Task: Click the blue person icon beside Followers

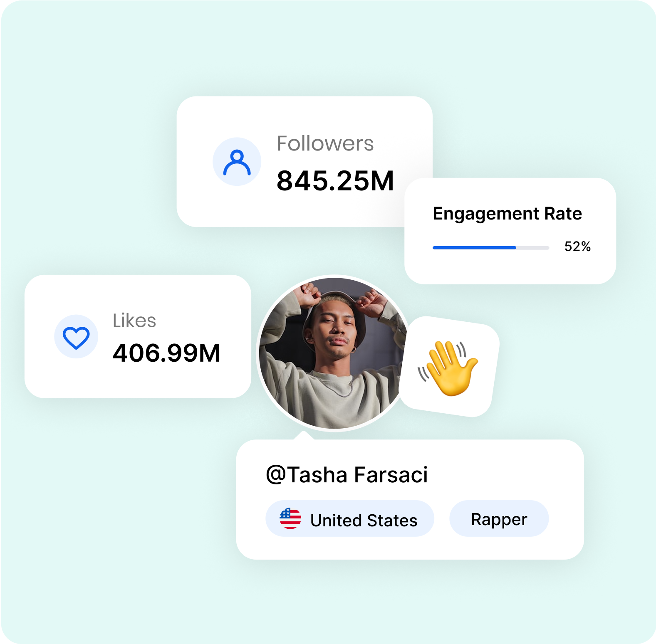Action: [x=237, y=162]
